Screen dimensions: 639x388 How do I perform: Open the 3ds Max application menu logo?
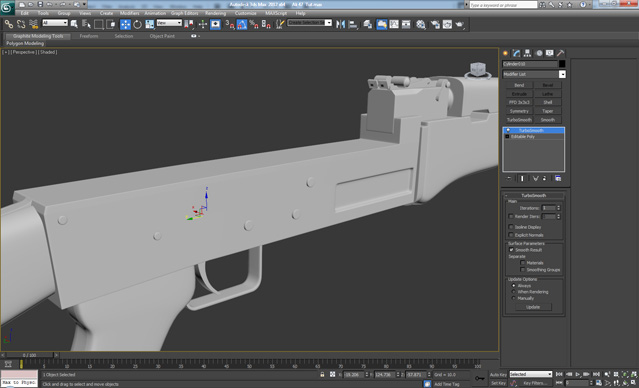tap(7, 7)
